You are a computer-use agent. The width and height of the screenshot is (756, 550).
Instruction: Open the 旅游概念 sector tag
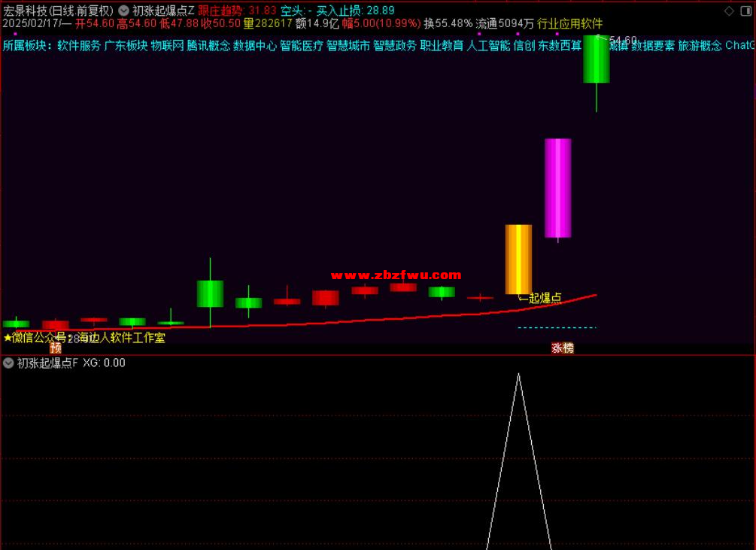[x=700, y=46]
